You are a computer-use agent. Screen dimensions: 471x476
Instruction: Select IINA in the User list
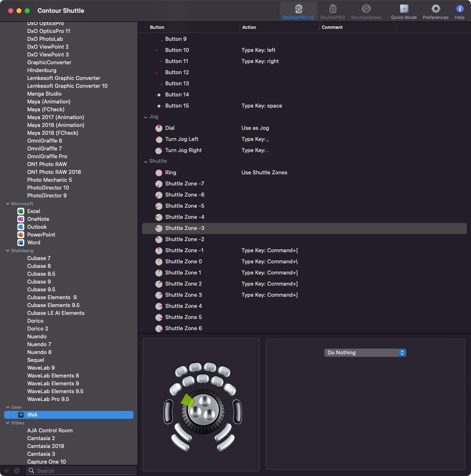pyautogui.click(x=69, y=415)
